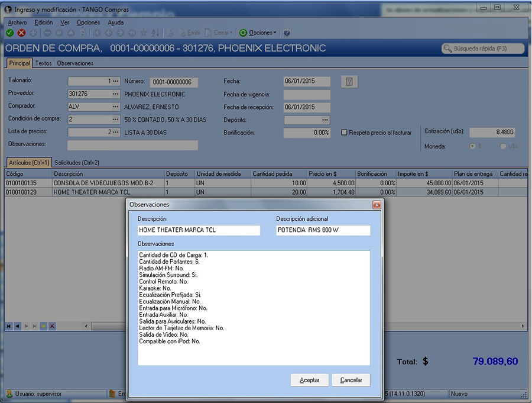Select the $ Moneda radio button
The width and height of the screenshot is (532, 403).
[x=472, y=146]
